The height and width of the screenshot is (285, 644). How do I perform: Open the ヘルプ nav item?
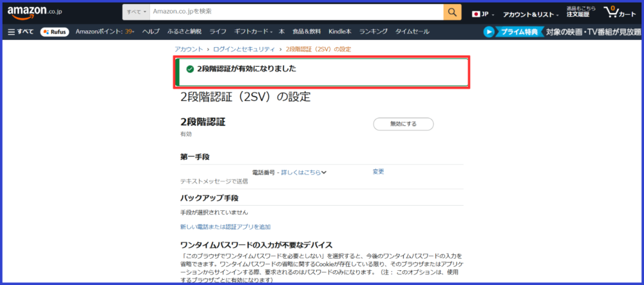(151, 32)
